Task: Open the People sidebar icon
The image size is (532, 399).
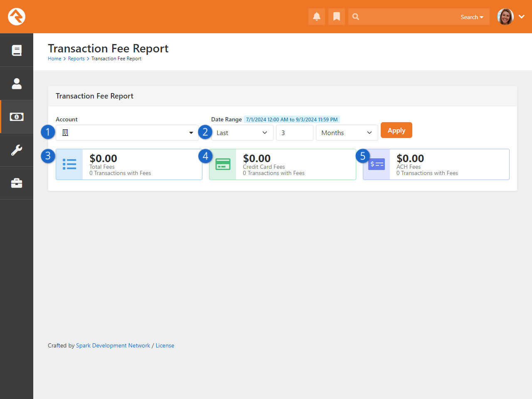Action: pos(17,84)
